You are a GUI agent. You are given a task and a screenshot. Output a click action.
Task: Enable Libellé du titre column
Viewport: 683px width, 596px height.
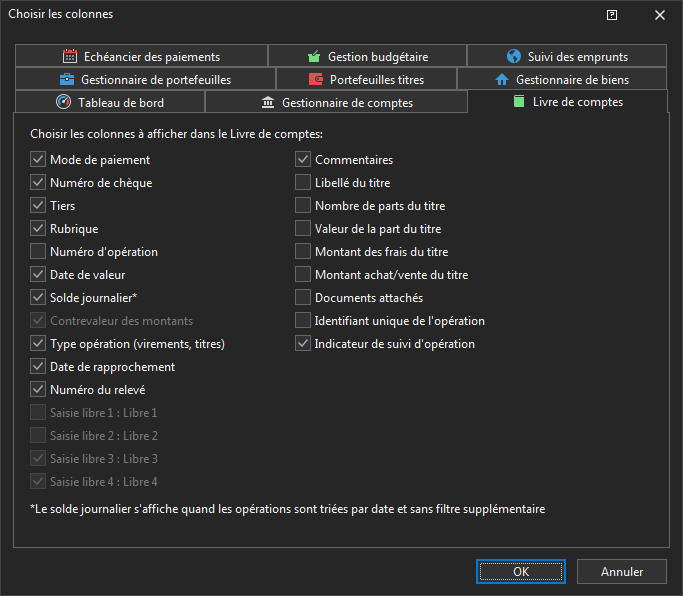(x=303, y=183)
